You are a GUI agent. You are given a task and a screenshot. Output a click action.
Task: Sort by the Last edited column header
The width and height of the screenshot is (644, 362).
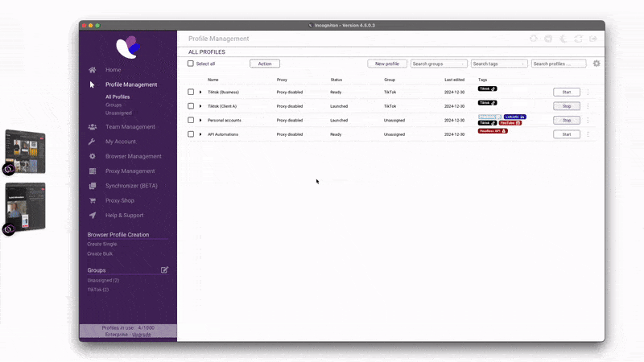(454, 80)
